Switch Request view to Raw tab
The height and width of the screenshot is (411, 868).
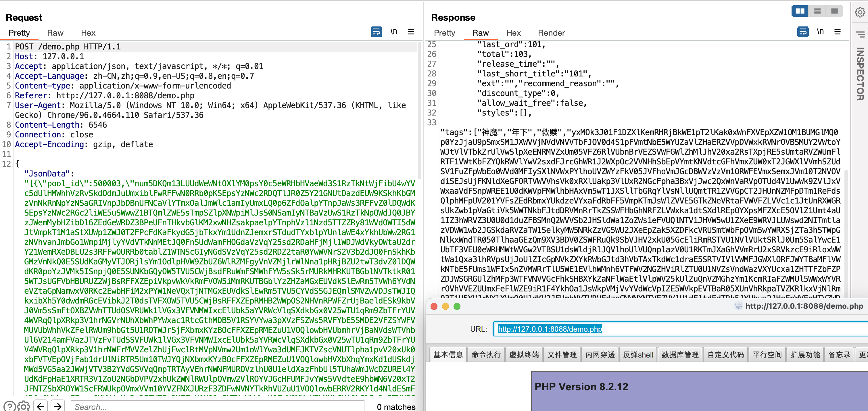click(x=55, y=33)
